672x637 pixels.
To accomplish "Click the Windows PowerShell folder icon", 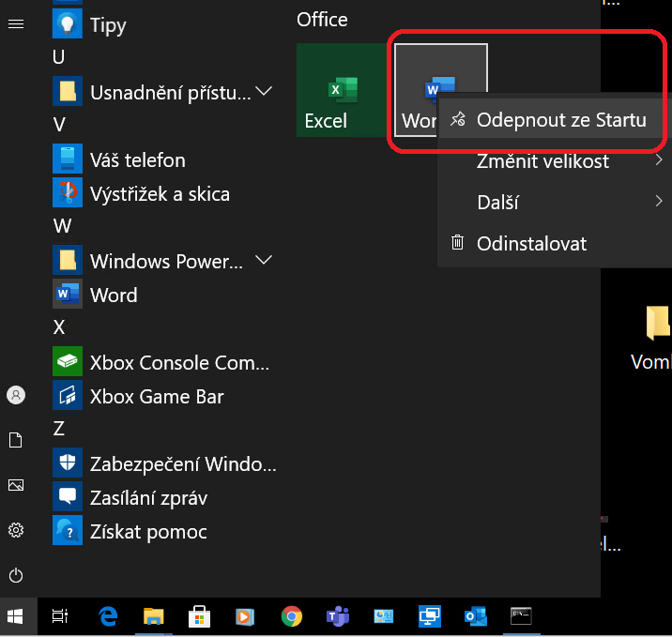I will (x=68, y=260).
